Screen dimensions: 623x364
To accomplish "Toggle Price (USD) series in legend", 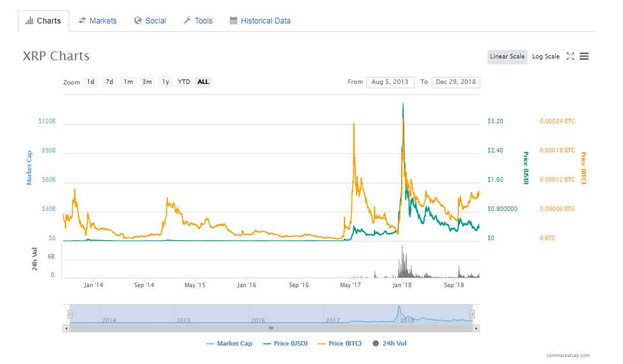I will [x=285, y=344].
